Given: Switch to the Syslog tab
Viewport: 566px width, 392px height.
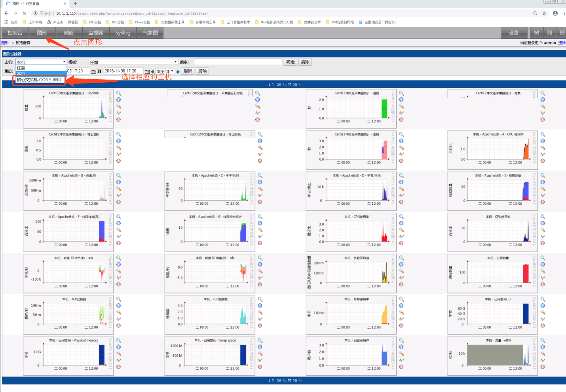Looking at the screenshot, I should [x=123, y=33].
